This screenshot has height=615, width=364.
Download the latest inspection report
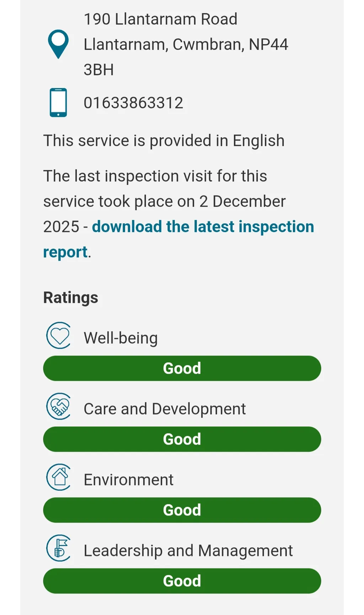point(203,227)
